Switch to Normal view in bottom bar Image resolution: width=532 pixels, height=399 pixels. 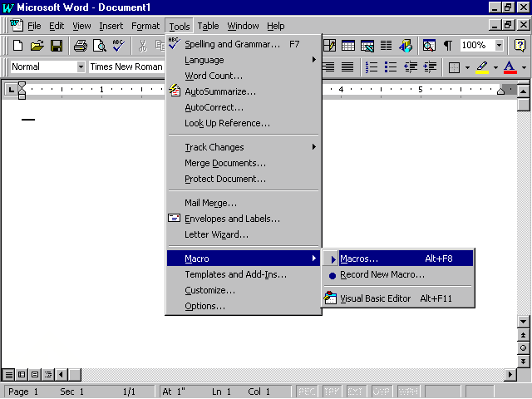pos(8,375)
